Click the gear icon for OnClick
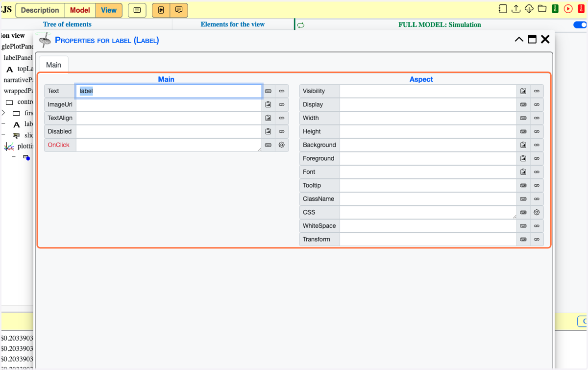Image resolution: width=588 pixels, height=370 pixels. click(282, 145)
